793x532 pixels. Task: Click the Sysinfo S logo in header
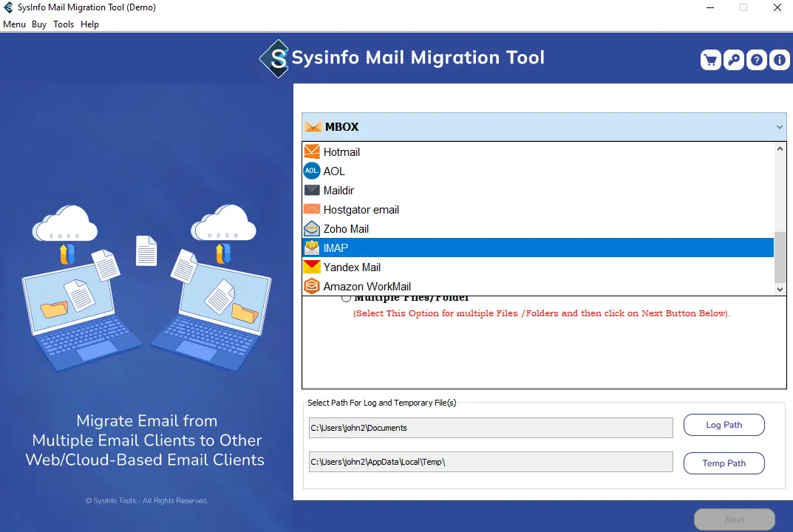pyautogui.click(x=275, y=58)
